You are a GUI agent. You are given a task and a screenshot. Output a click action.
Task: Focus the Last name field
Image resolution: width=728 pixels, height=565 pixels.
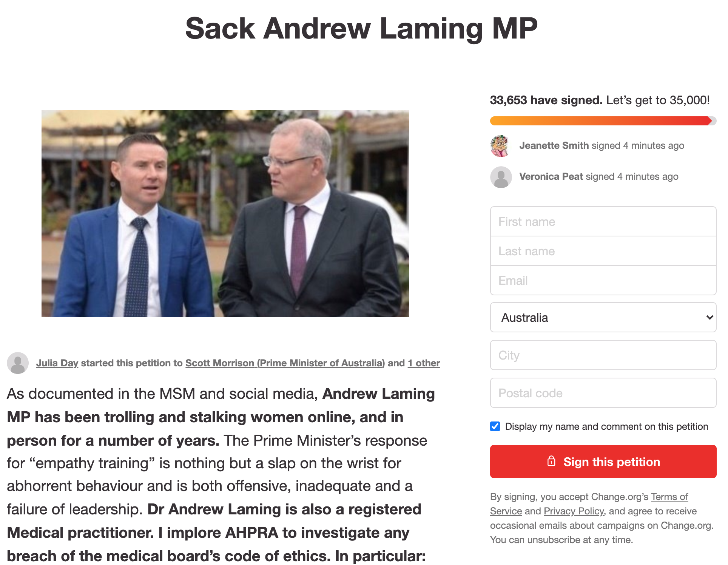[603, 251]
